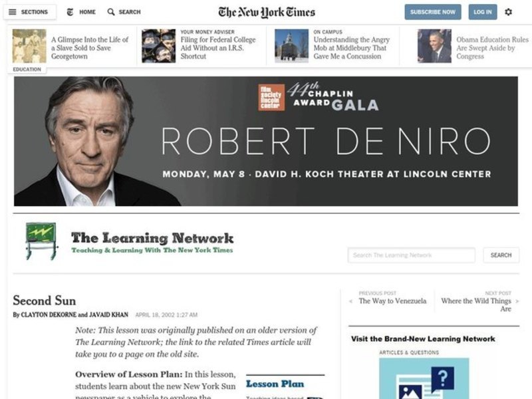Click the Log In button
This screenshot has width=532, height=399.
click(x=483, y=12)
